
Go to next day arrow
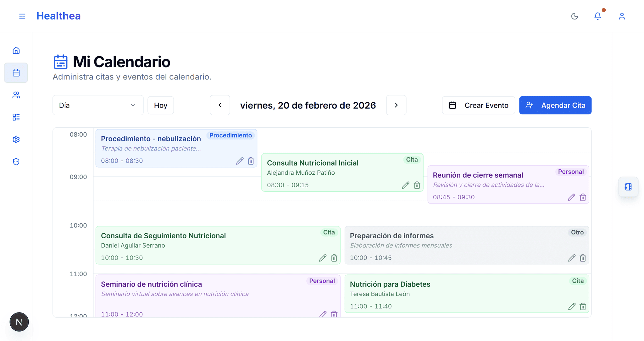click(396, 105)
